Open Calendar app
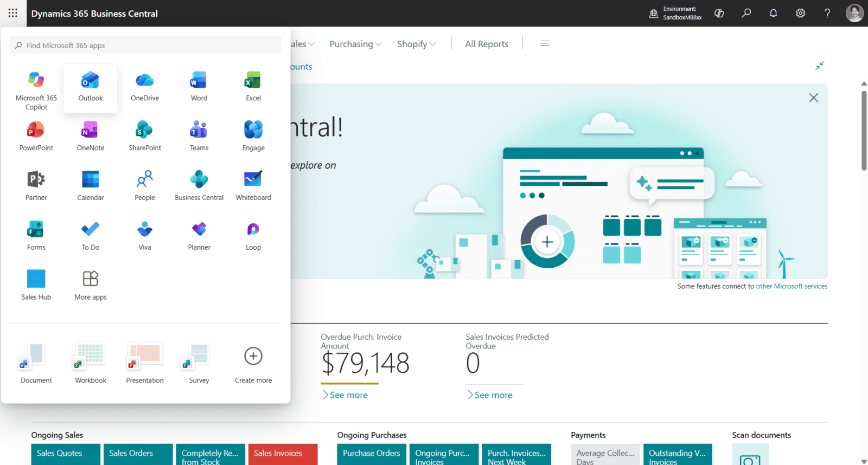This screenshot has height=465, width=868. pyautogui.click(x=91, y=186)
